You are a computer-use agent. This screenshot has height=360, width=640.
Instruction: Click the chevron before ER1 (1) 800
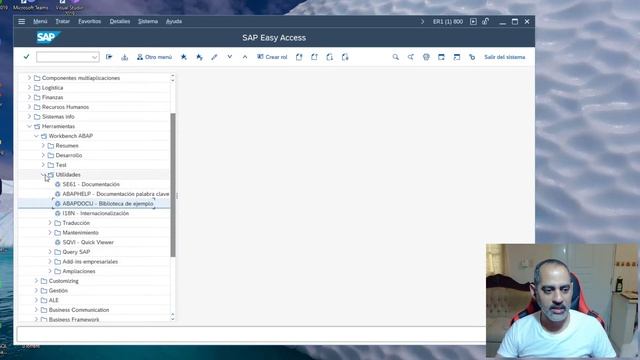coord(422,21)
